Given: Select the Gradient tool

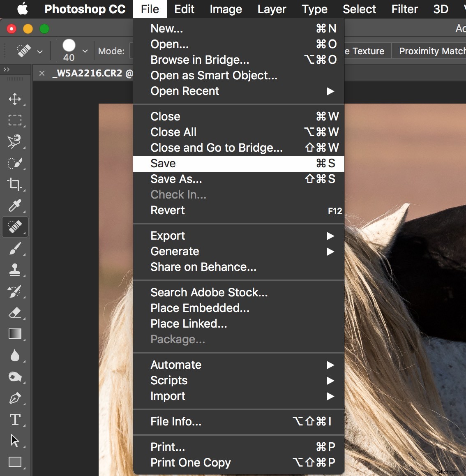Looking at the screenshot, I should [x=15, y=334].
